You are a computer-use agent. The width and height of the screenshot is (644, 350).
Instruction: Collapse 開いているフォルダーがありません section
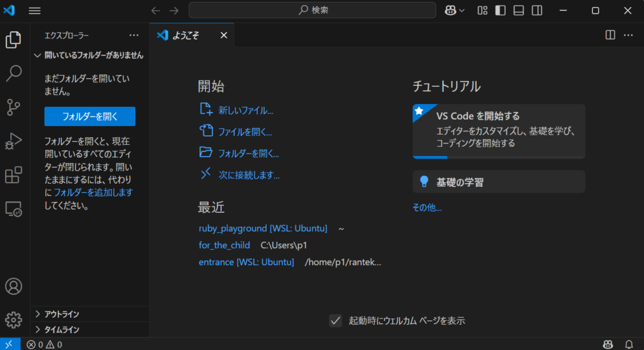tap(90, 55)
